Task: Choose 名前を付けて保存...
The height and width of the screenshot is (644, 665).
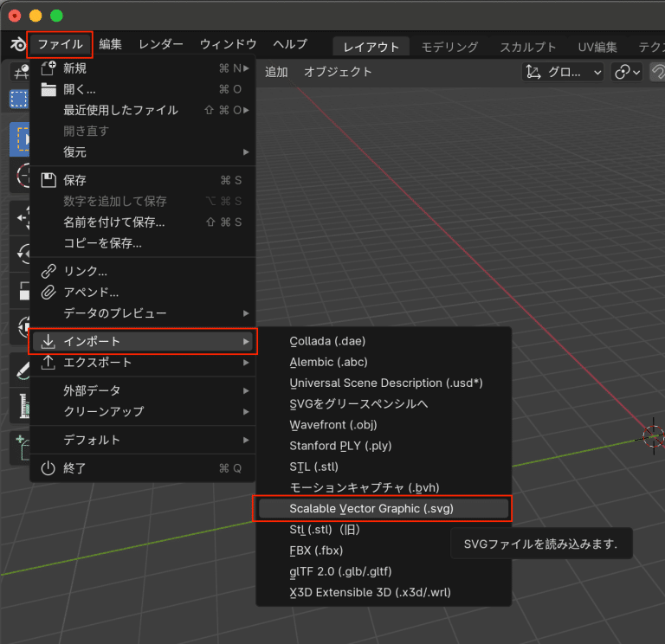Action: coord(143,222)
